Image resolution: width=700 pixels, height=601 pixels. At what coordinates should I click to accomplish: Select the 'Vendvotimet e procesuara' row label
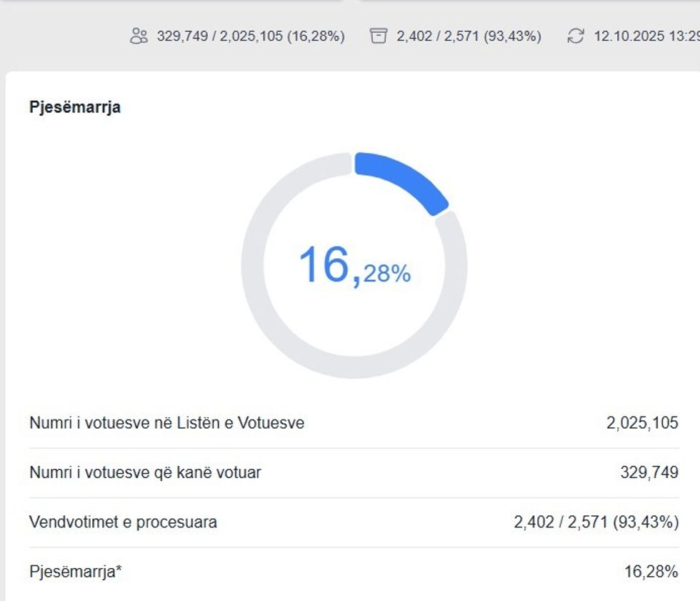click(x=123, y=522)
